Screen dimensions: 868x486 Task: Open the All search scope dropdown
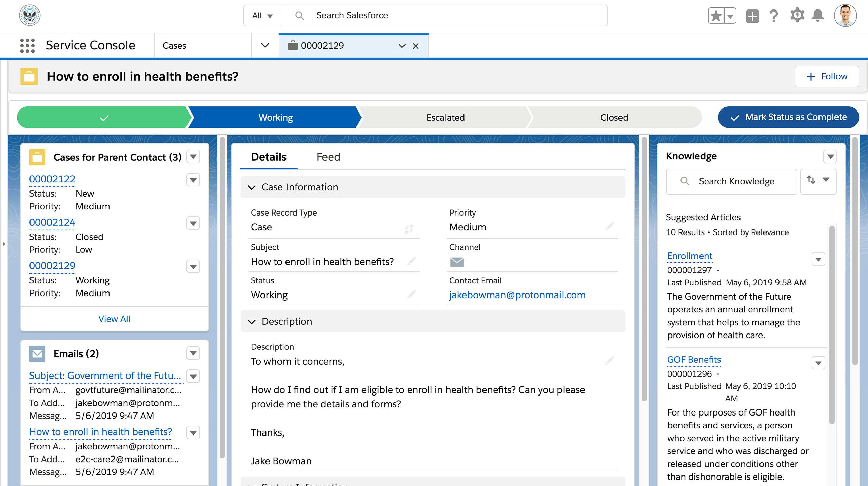click(x=262, y=16)
